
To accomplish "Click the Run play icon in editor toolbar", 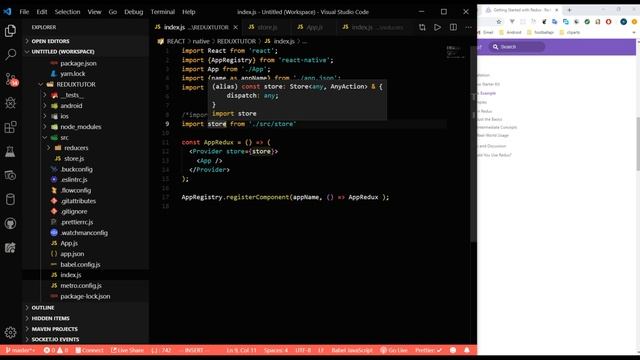I will tap(438, 27).
